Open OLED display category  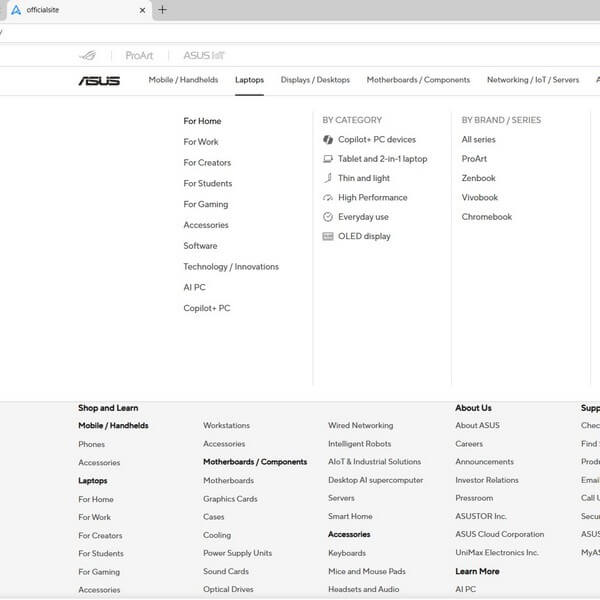(x=364, y=236)
